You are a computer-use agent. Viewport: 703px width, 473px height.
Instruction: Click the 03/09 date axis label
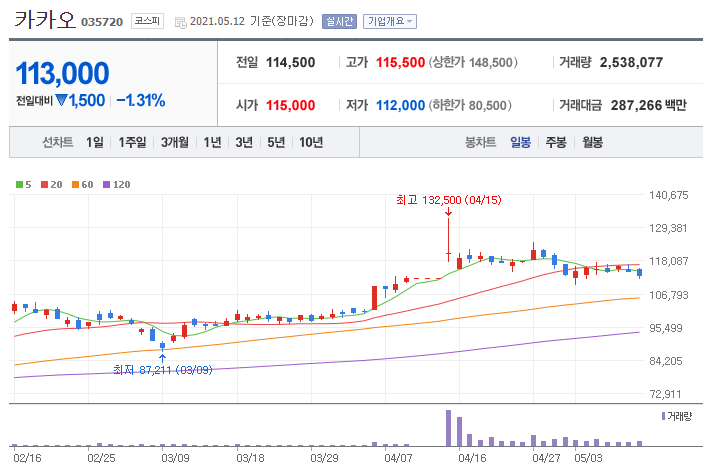tap(175, 458)
